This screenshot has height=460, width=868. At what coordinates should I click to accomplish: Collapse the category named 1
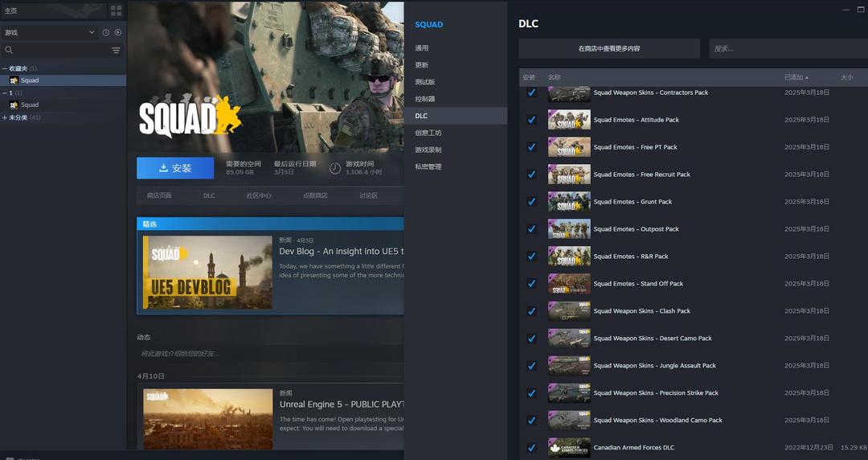click(x=5, y=93)
